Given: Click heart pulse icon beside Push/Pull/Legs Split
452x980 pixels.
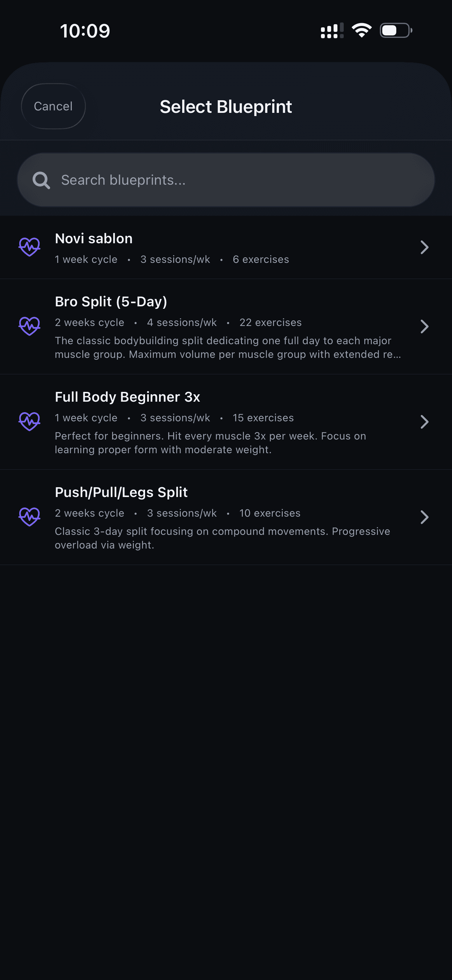Looking at the screenshot, I should 29,517.
